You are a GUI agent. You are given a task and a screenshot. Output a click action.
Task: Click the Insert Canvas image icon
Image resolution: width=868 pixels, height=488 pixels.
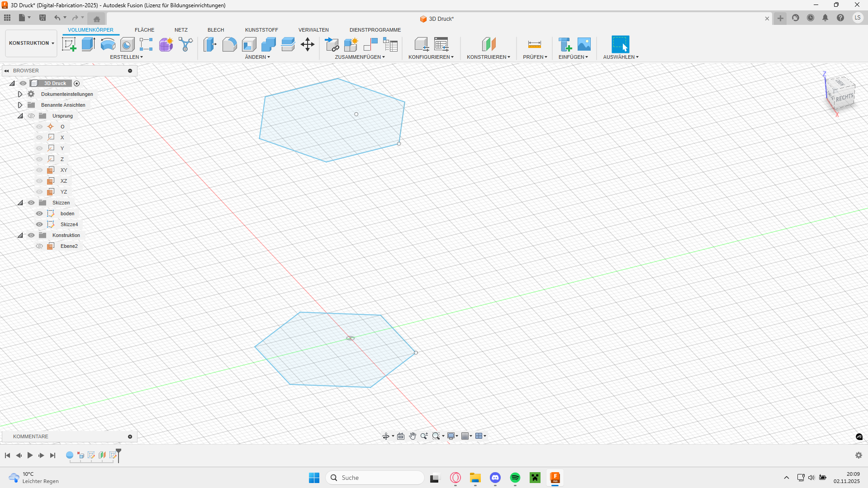584,44
